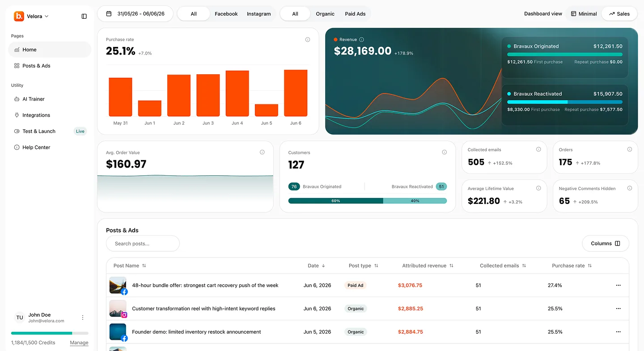
Task: Click the Velora orange logo icon
Action: click(x=19, y=16)
